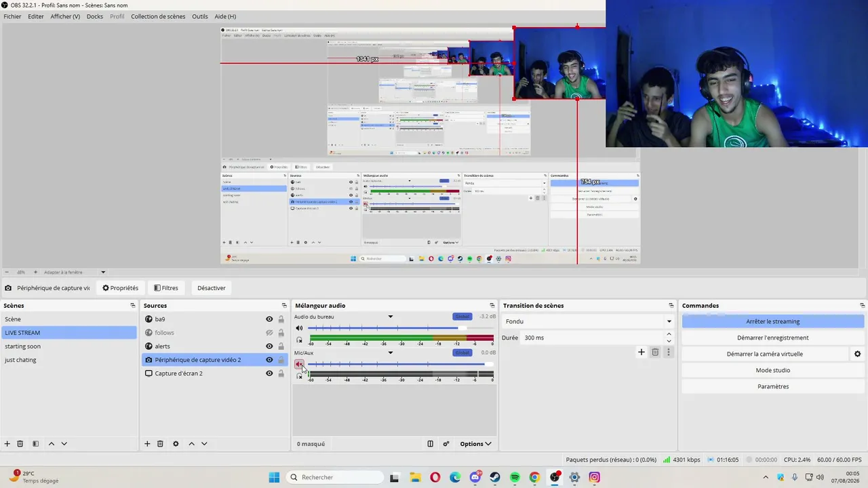Decrease transition duration with down arrow
This screenshot has height=488, width=868.
(669, 341)
